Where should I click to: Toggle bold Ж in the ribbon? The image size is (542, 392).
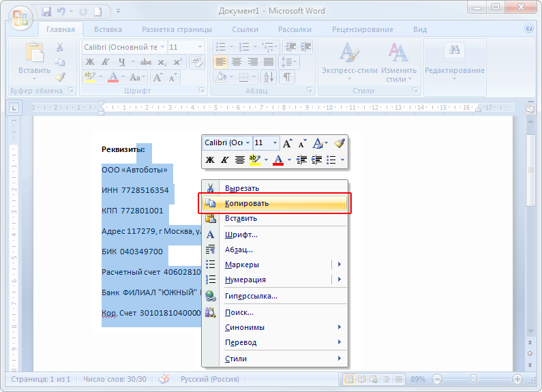90,62
